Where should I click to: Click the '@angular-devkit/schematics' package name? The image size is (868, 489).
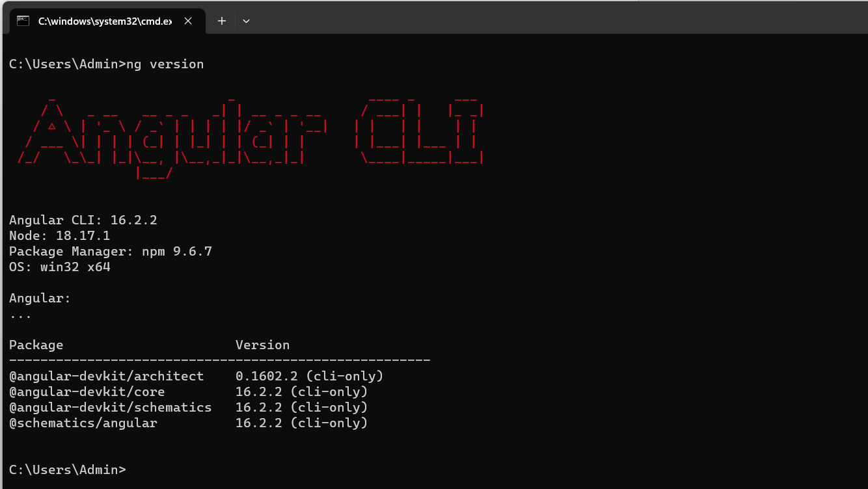coord(111,408)
